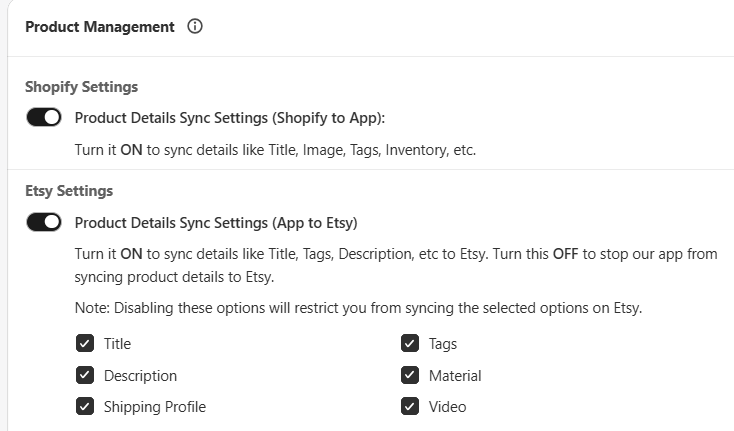Uncheck the Video checkbox
This screenshot has height=431, width=734.
(x=410, y=407)
